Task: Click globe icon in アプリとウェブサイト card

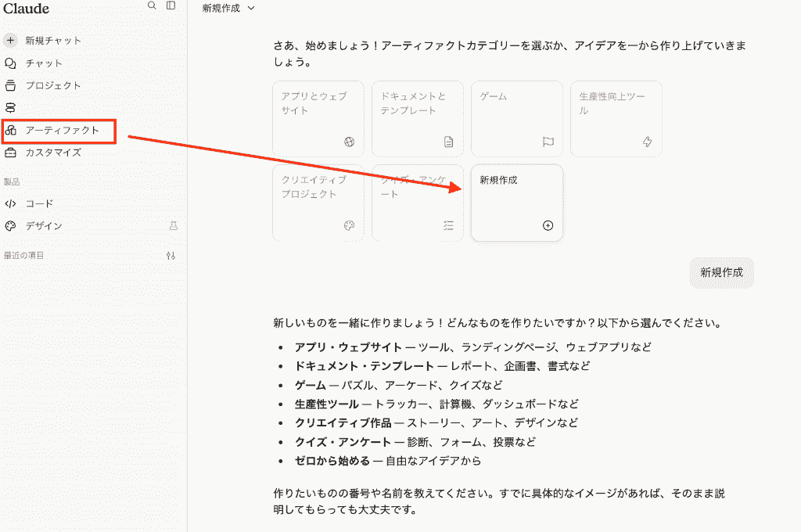Action: click(x=350, y=142)
